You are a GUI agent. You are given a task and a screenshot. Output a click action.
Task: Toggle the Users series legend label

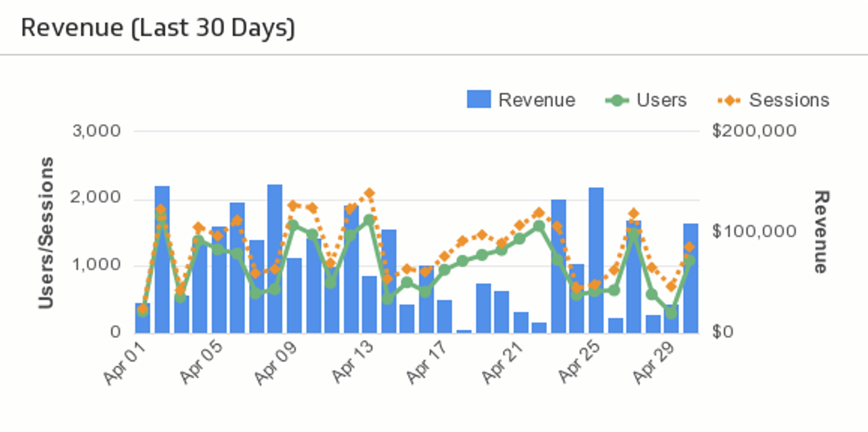[x=661, y=100]
